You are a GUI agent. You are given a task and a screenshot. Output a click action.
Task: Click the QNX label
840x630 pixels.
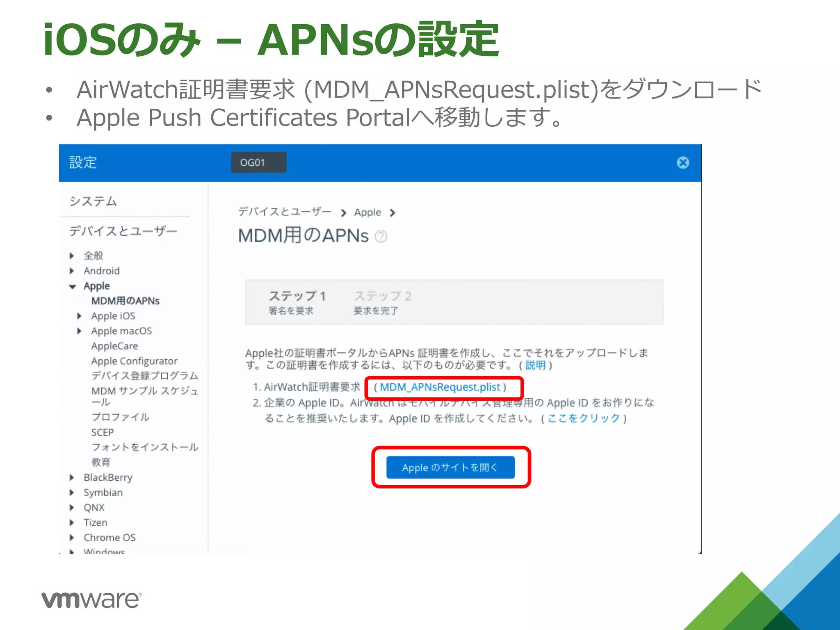[94, 508]
